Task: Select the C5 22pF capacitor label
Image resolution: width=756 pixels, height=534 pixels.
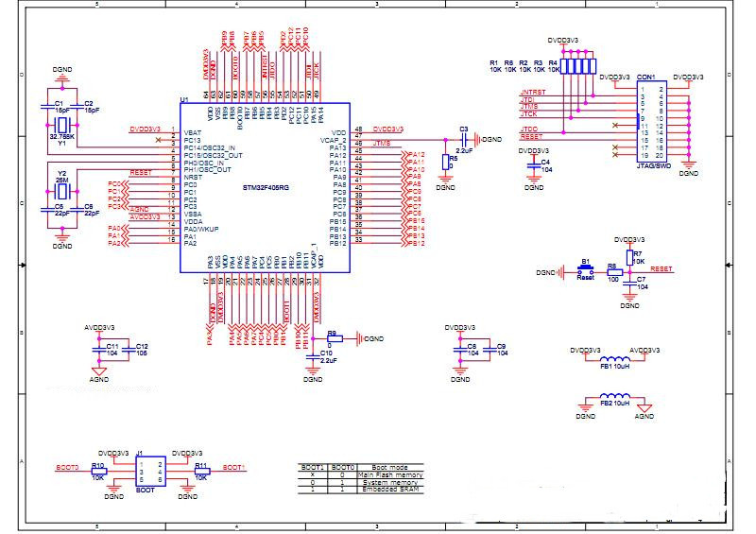Action: pyautogui.click(x=61, y=210)
